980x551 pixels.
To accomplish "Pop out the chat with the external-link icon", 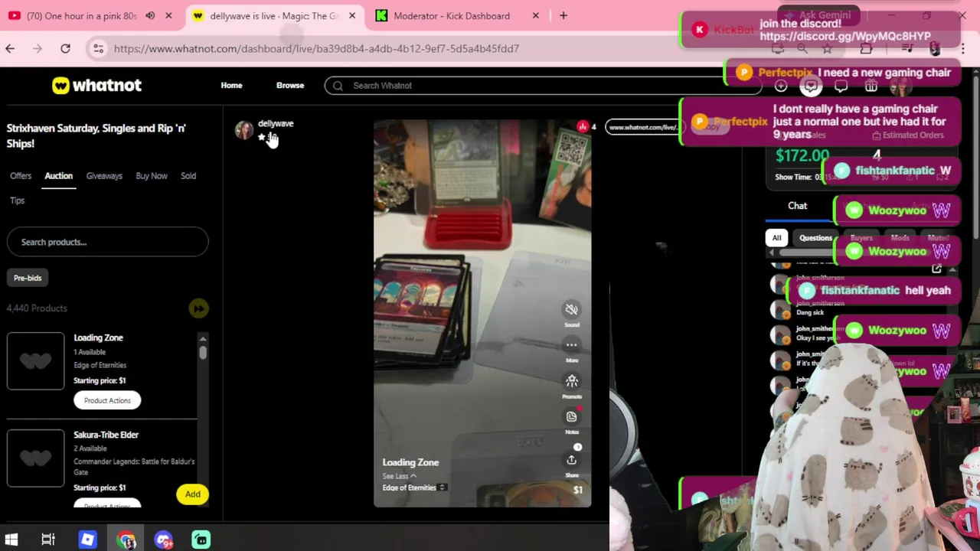I will (x=936, y=269).
